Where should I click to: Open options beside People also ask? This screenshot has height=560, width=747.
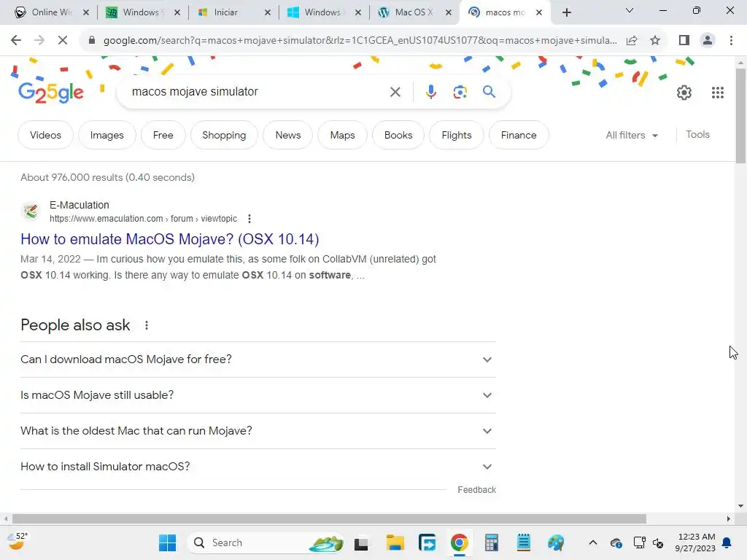coord(146,325)
